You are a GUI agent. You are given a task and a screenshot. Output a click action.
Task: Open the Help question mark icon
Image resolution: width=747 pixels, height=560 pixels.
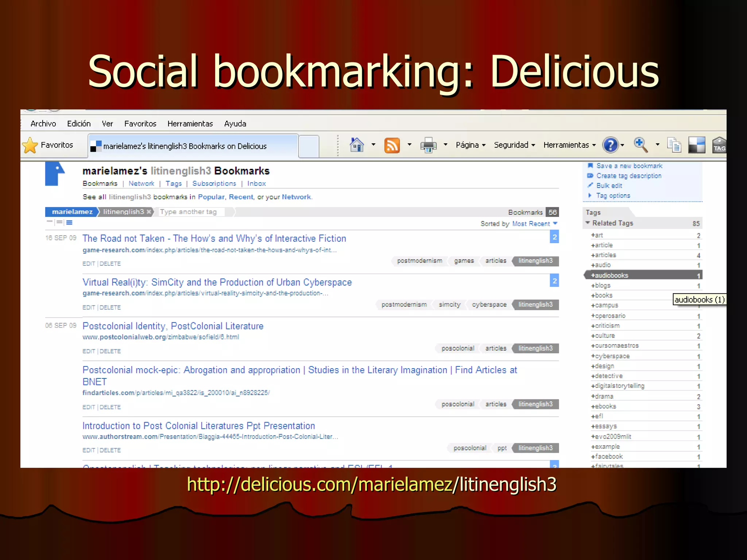click(610, 145)
